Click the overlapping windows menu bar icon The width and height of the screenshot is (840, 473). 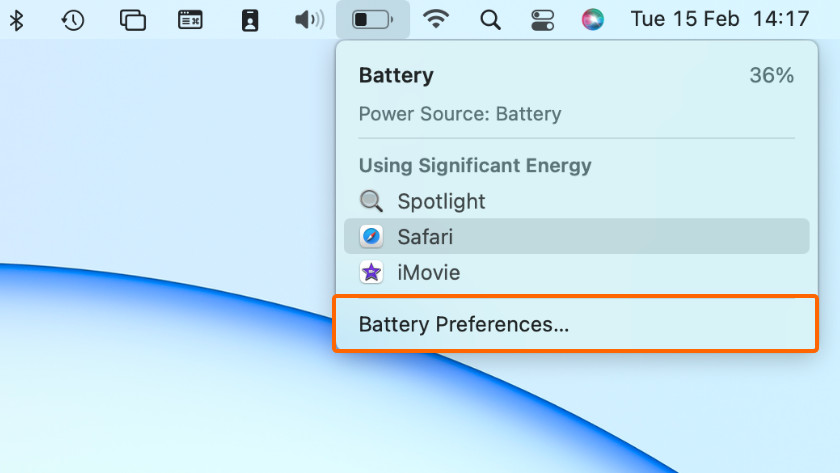point(132,20)
